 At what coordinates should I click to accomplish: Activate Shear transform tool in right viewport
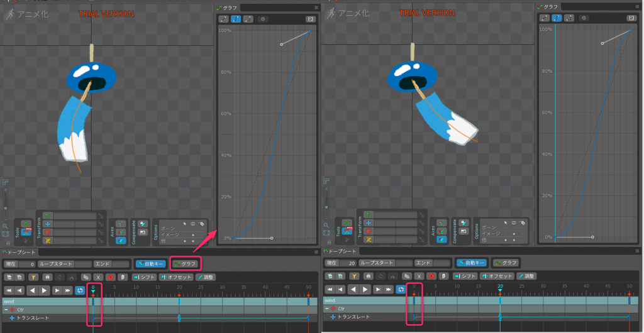[369, 239]
